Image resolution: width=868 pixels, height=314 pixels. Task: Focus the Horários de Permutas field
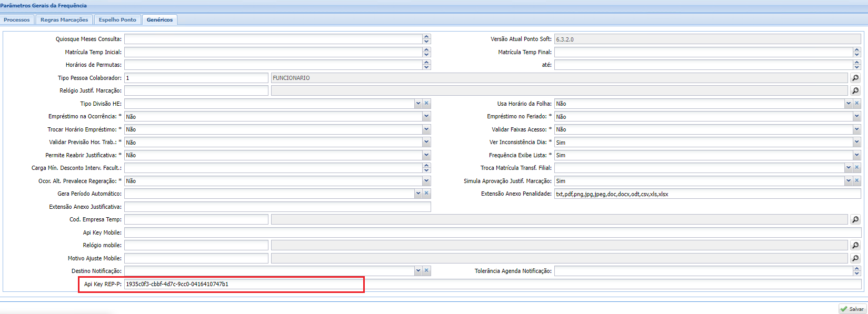point(274,65)
